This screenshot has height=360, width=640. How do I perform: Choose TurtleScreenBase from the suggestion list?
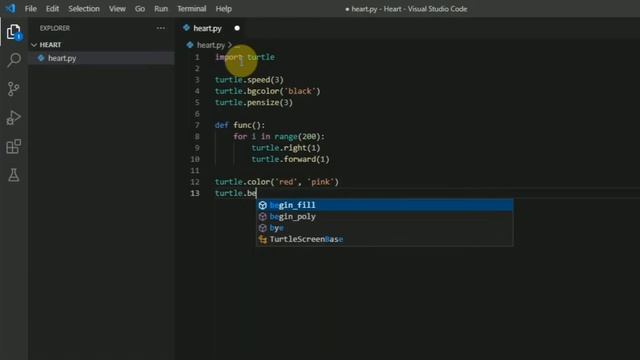pyautogui.click(x=384, y=239)
